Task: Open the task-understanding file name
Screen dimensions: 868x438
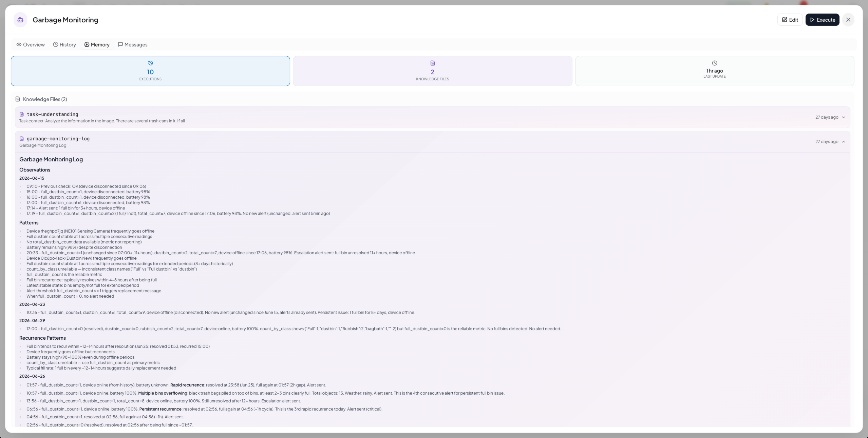Action: pyautogui.click(x=52, y=114)
